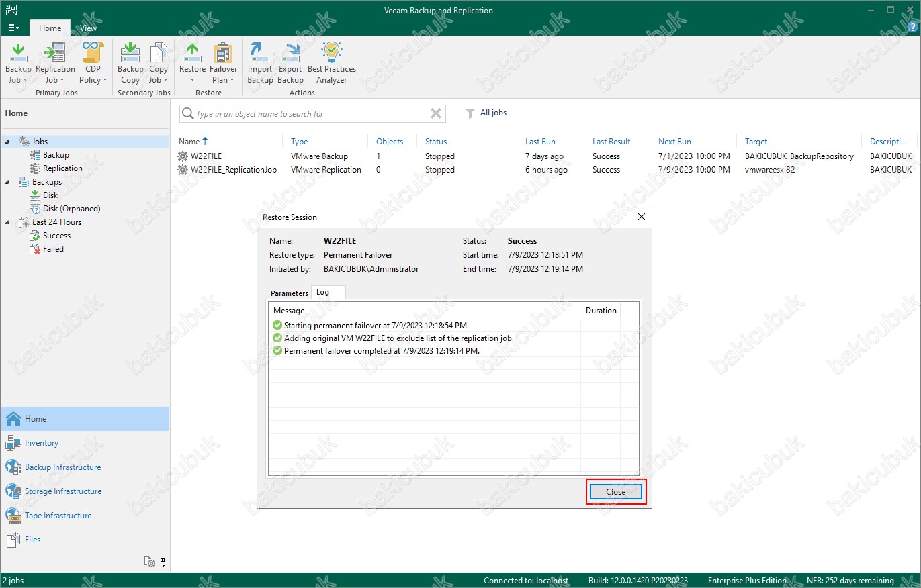Viewport: 921px width, 588px height.
Task: Switch to the Parameters tab
Action: click(290, 293)
